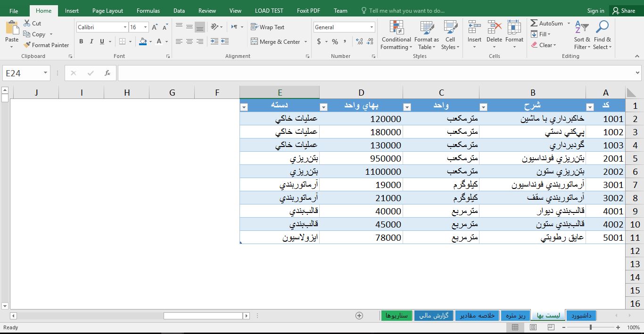
Task: Open Sort & Filter menu
Action: [x=582, y=35]
